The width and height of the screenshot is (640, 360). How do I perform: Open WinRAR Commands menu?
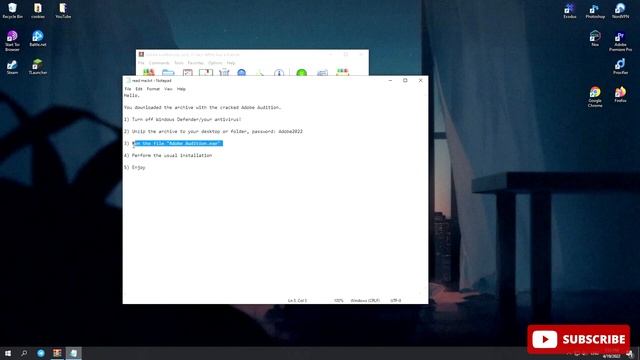pos(159,63)
